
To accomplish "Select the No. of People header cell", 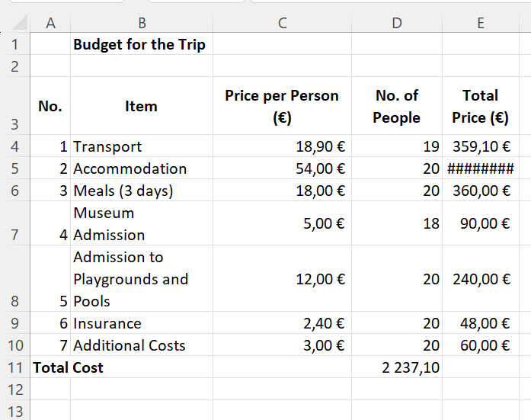I will (396, 107).
